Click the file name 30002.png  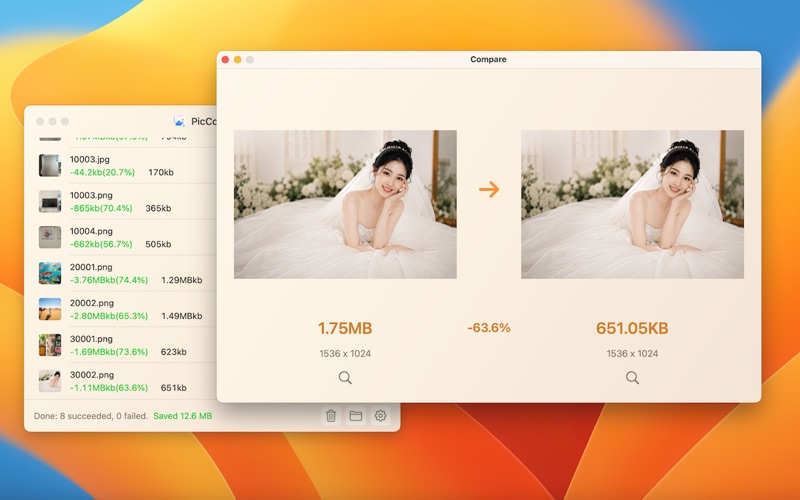(x=92, y=374)
